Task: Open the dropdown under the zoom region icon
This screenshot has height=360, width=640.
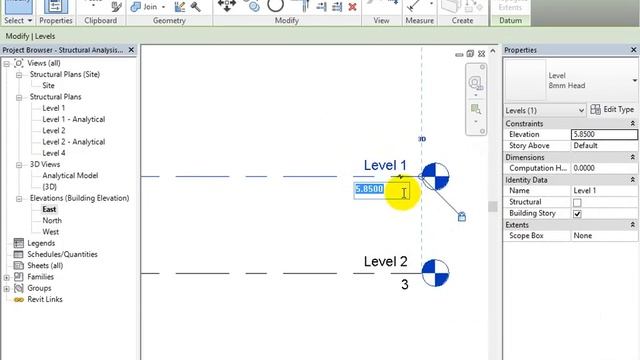Action: point(476,122)
